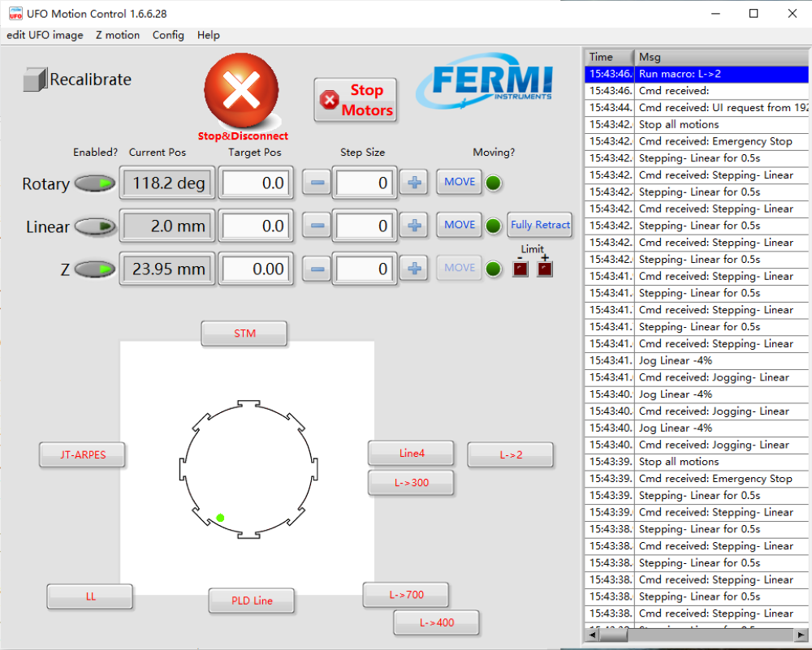Click the Rotary moving indicator LED
The height and width of the screenshot is (650, 812).
(493, 183)
